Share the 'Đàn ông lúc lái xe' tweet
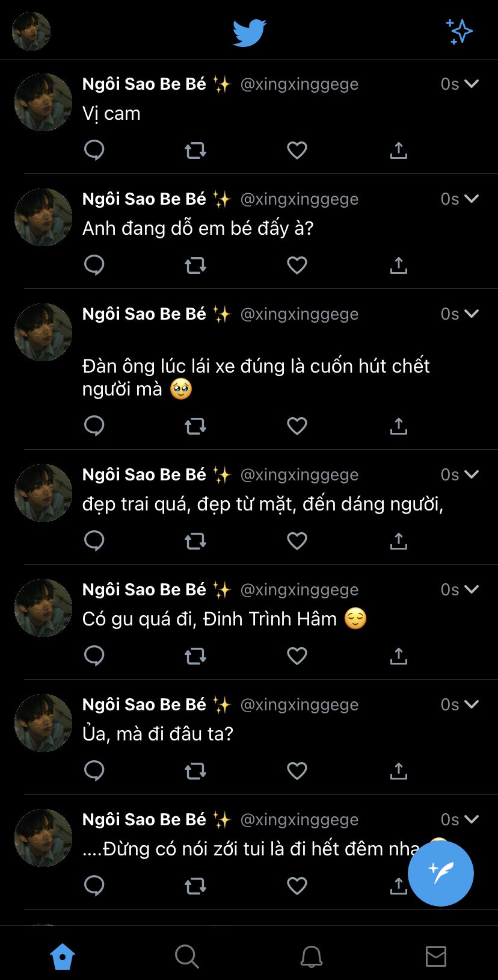This screenshot has height=980, width=498. pyautogui.click(x=398, y=426)
